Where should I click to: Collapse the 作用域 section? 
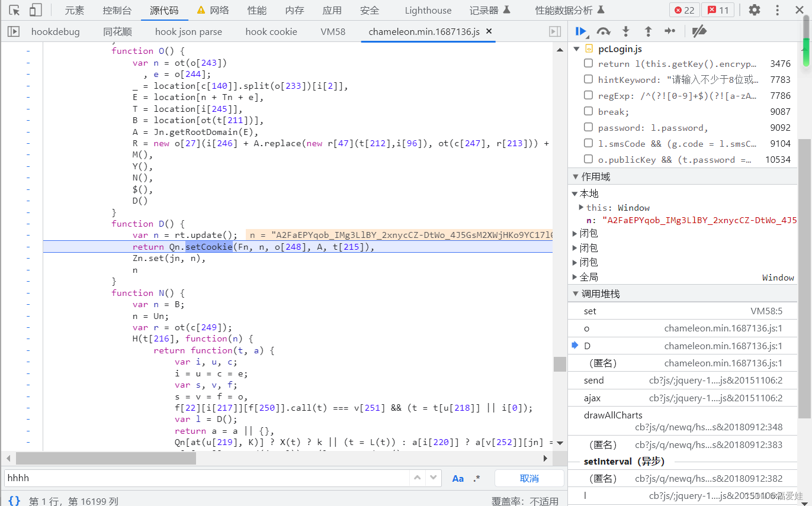pos(575,176)
